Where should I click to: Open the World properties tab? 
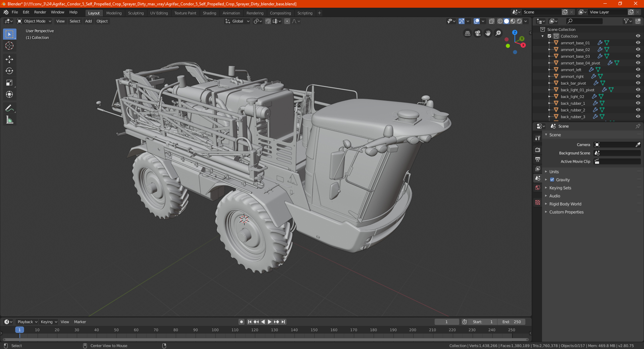[538, 188]
